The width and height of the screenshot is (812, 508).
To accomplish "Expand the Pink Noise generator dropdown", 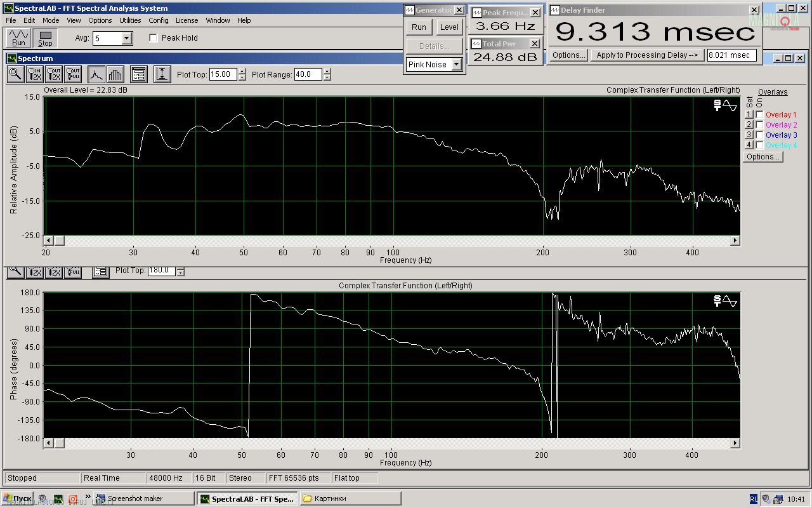I will (456, 65).
